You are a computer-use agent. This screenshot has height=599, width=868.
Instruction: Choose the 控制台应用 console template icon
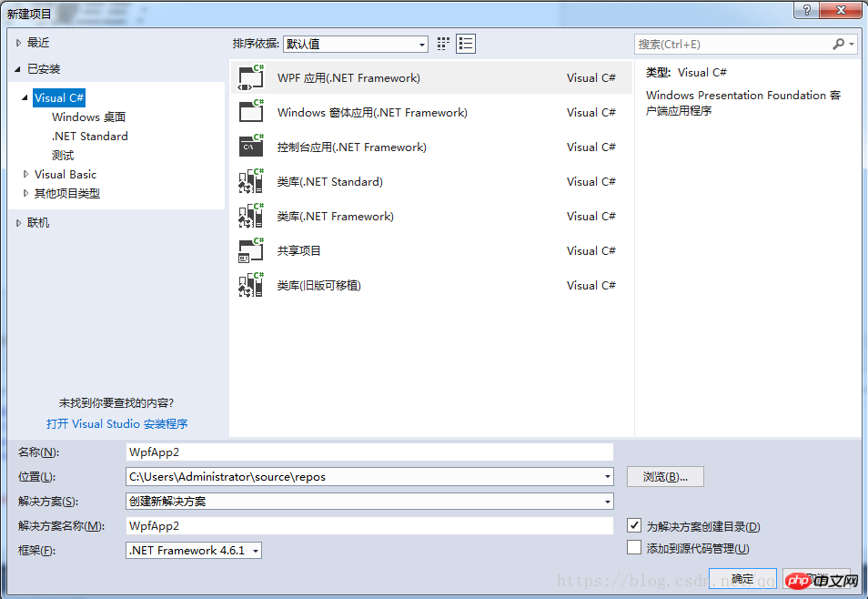(251, 147)
